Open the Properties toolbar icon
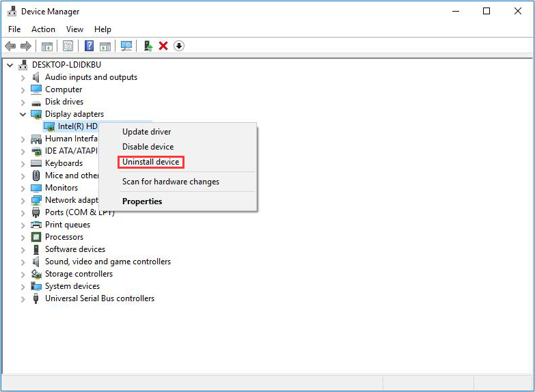 click(68, 46)
